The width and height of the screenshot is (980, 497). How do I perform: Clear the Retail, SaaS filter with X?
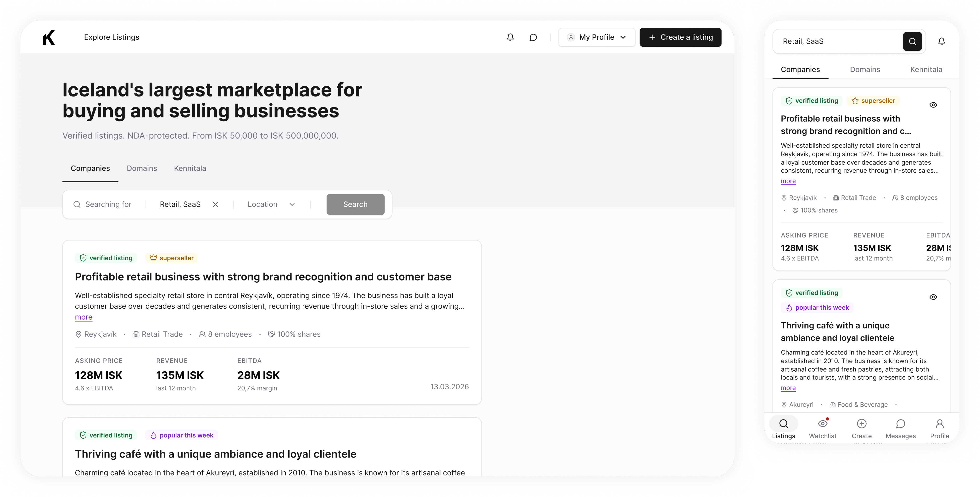pyautogui.click(x=215, y=204)
